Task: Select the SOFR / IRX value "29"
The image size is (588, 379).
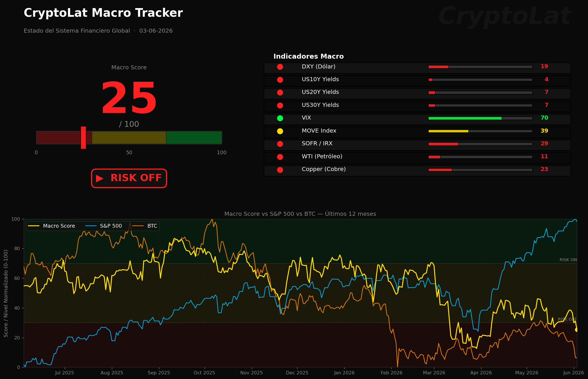Action: click(544, 144)
